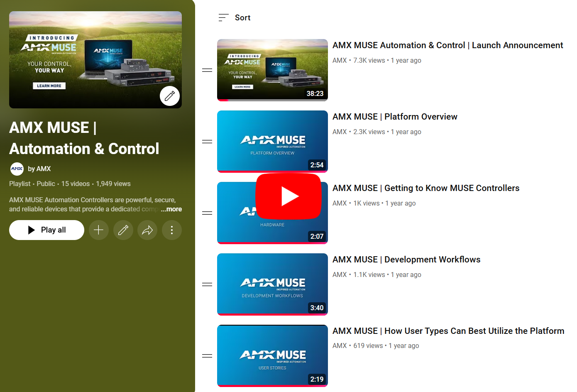Click the Sort filter icon

(x=223, y=17)
